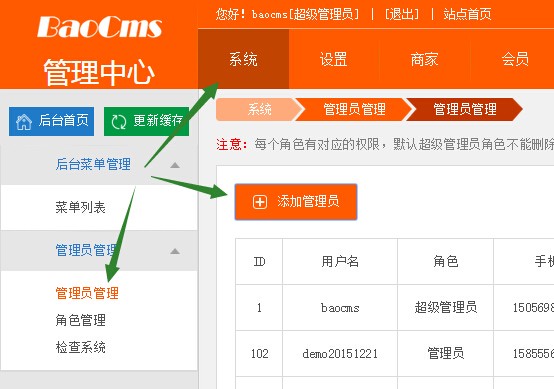Image resolution: width=554 pixels, height=389 pixels.
Task: Click the middle 管理员管理 breadcrumb
Action: click(354, 109)
